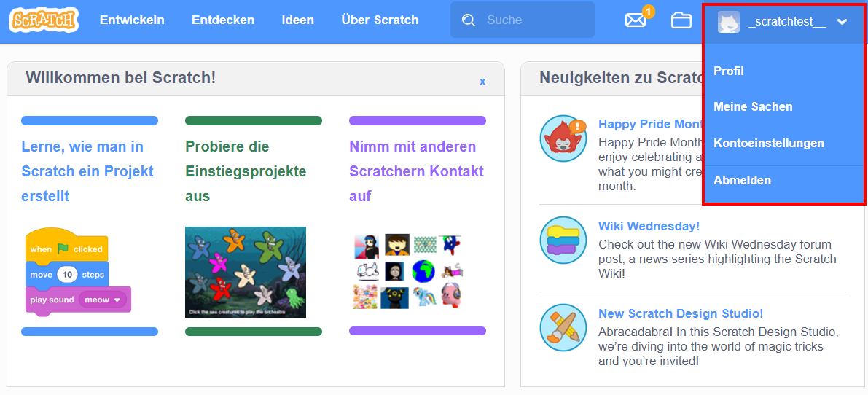The image size is (868, 395).
Task: Open the starfish starter project thumbnail
Action: point(246,272)
